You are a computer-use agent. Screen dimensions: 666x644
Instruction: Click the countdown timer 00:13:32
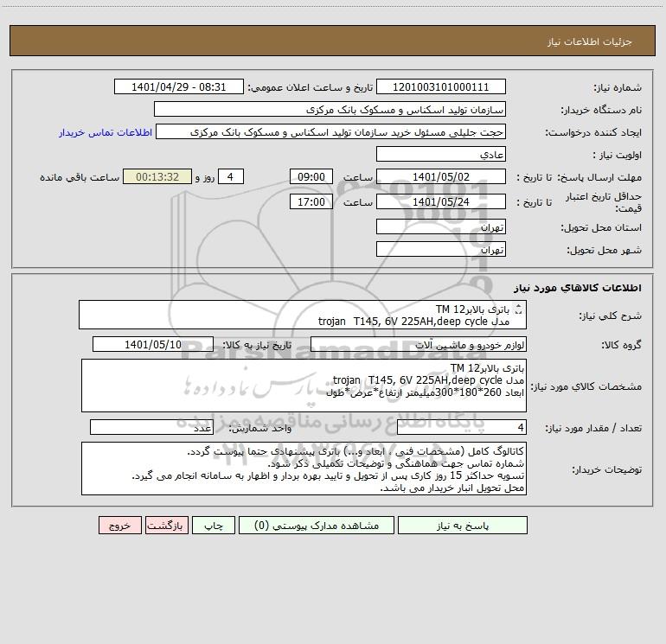point(157,176)
